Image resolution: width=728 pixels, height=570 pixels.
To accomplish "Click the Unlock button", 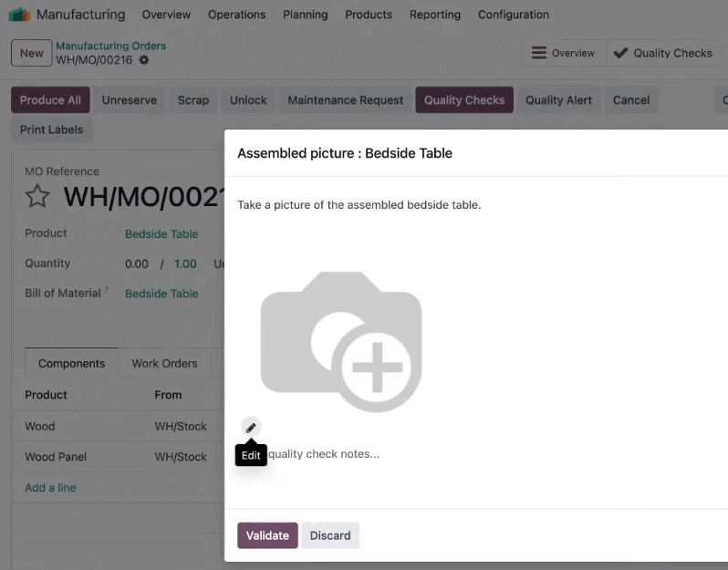I will tap(248, 99).
